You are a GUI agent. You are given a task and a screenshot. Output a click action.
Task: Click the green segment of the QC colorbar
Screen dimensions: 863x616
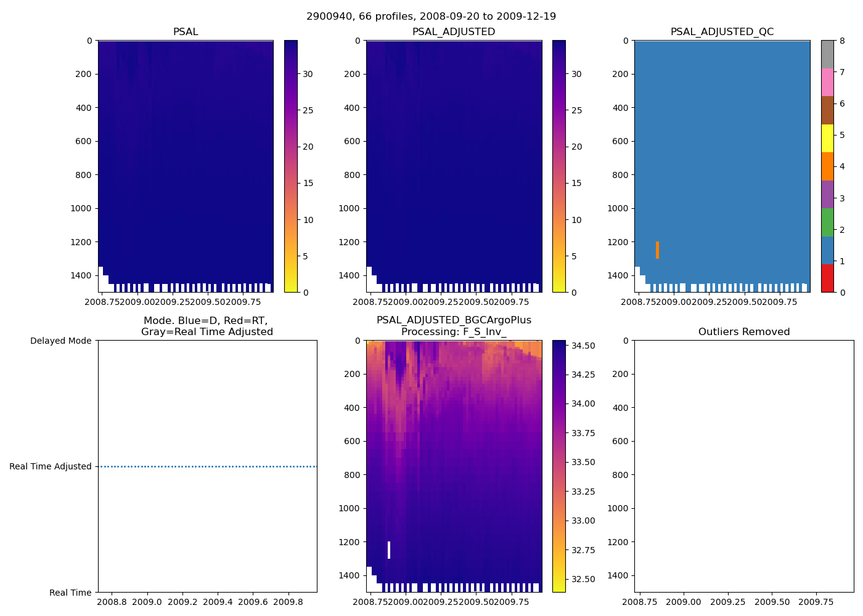click(x=827, y=222)
